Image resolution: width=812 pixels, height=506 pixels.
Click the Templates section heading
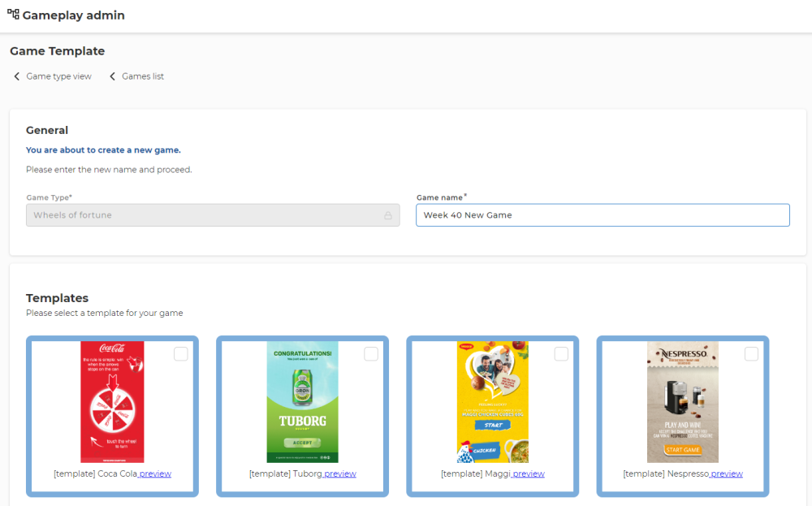57,298
